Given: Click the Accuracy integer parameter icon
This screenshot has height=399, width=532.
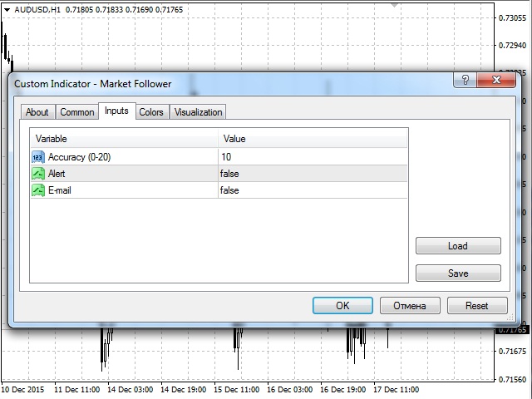Looking at the screenshot, I should pyautogui.click(x=38, y=157).
